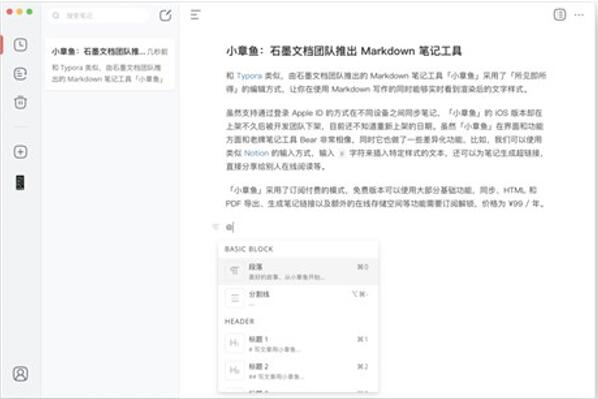This screenshot has width=598, height=399.
Task: Open the trash bin in sidebar
Action: coord(20,102)
